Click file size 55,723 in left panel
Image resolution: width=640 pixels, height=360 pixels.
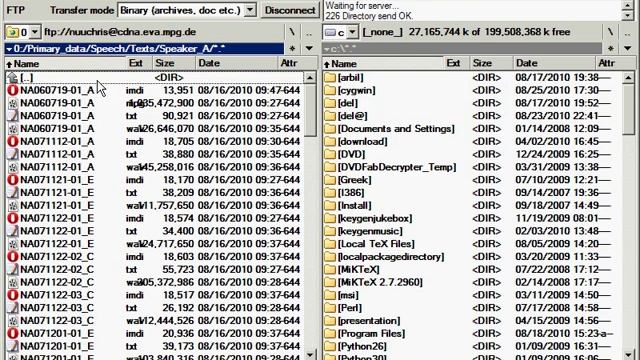(x=178, y=269)
